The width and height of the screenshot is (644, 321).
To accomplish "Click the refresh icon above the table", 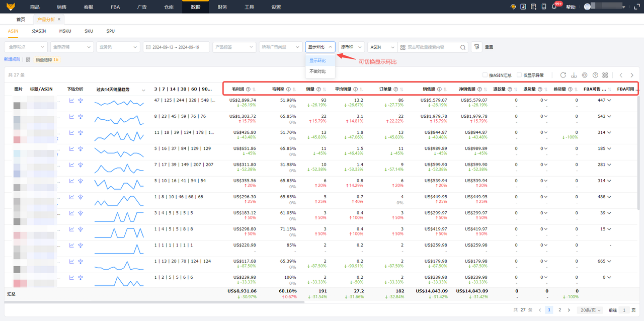I will point(563,75).
